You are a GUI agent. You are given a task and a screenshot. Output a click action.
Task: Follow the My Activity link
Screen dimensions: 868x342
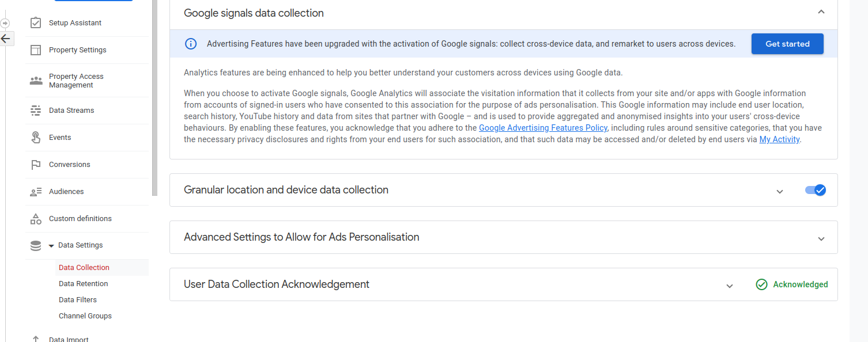point(779,139)
